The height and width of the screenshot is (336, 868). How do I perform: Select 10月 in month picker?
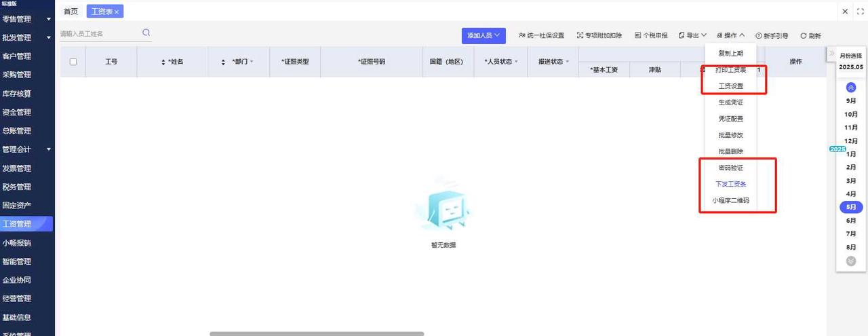(x=851, y=114)
